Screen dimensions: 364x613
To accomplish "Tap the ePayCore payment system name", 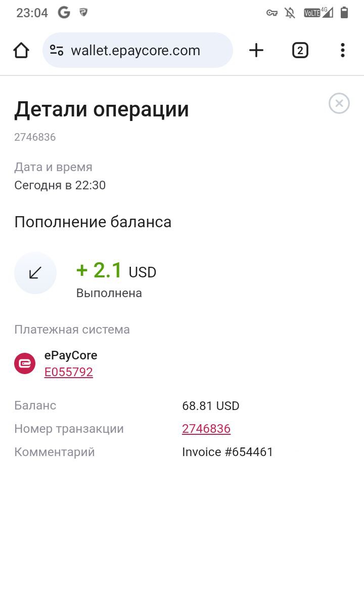I will click(71, 355).
